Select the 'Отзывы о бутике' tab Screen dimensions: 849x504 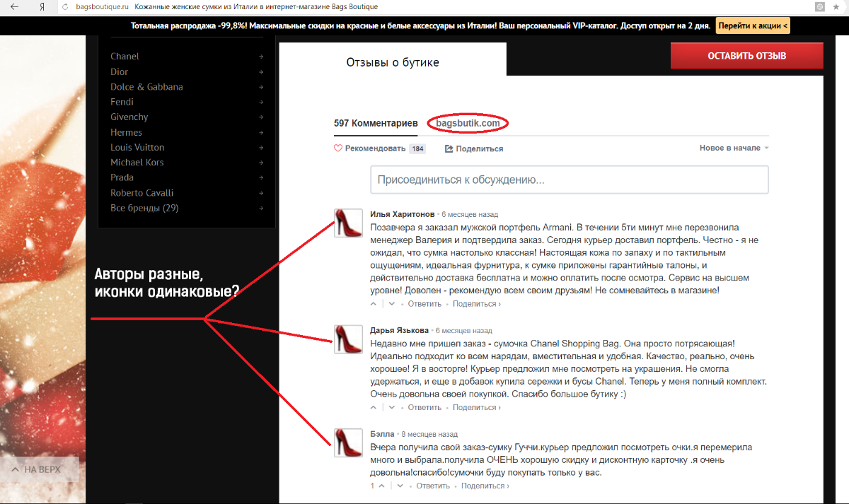[393, 62]
